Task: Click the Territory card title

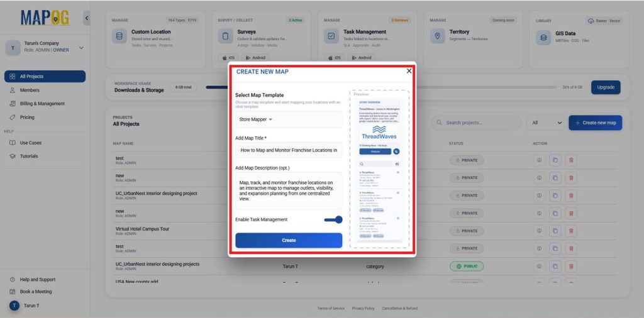Action: click(x=459, y=31)
